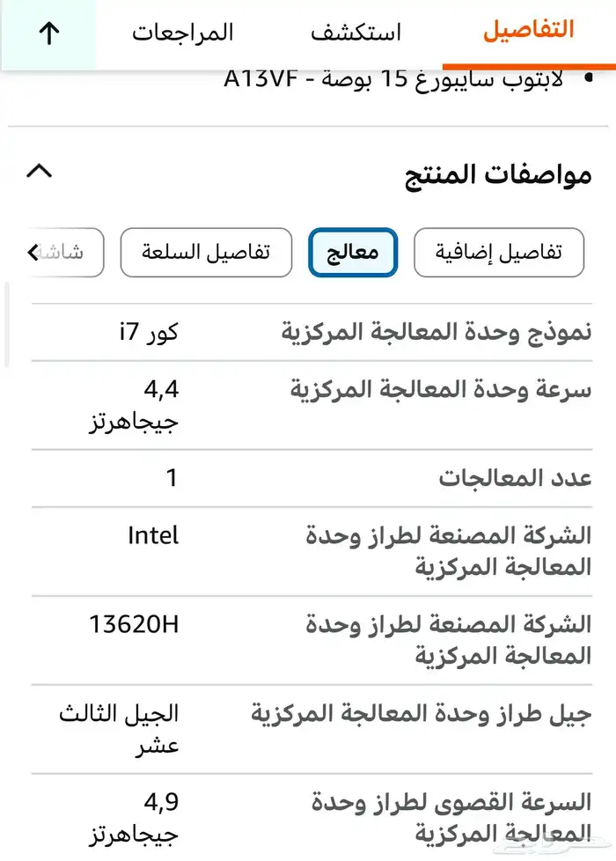
Task: Tap the مواصفات المنتج heading
Action: (497, 173)
